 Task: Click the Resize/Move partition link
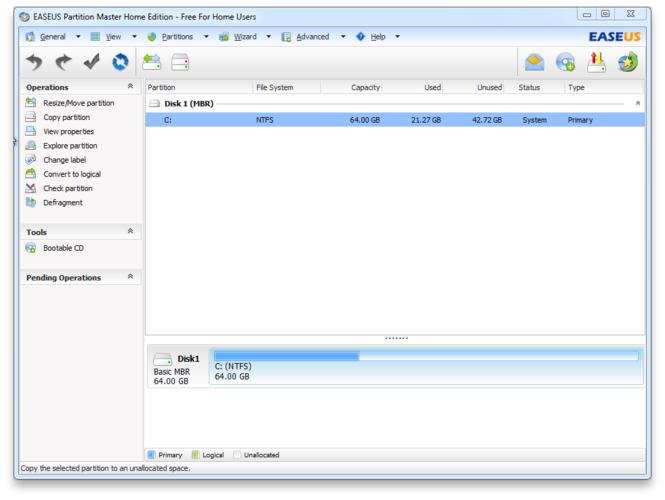coord(78,103)
